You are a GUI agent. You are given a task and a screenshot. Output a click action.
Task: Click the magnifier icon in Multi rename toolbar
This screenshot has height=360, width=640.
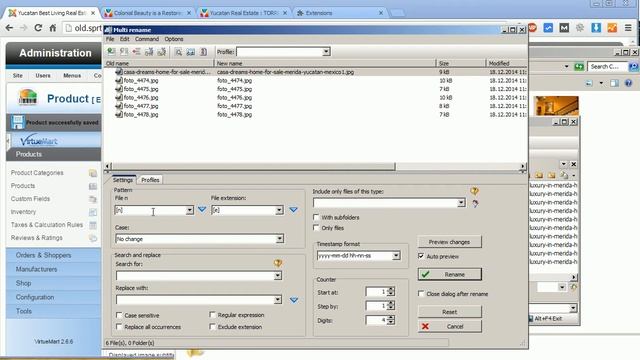[x=178, y=52]
